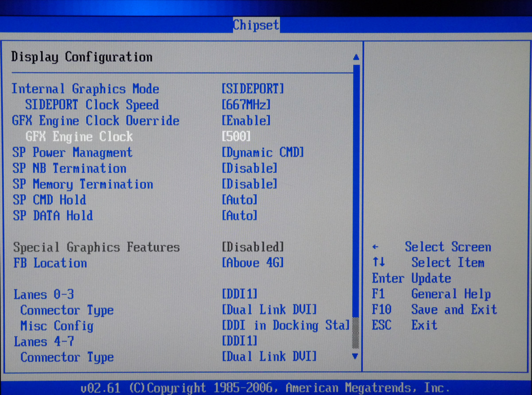
Task: Click the [Disabled] graphics features value
Action: (253, 247)
